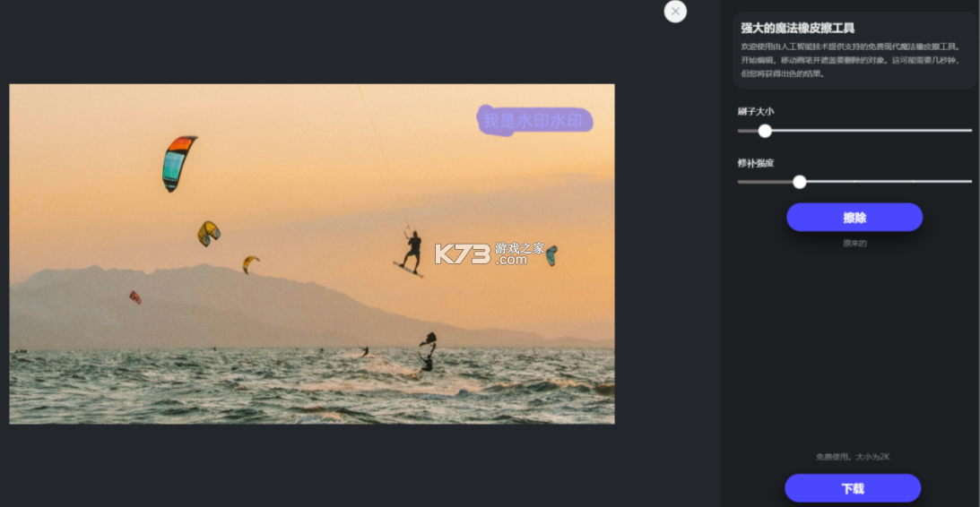Click the tool description paragraph text
The height and width of the screenshot is (507, 980).
(x=852, y=60)
